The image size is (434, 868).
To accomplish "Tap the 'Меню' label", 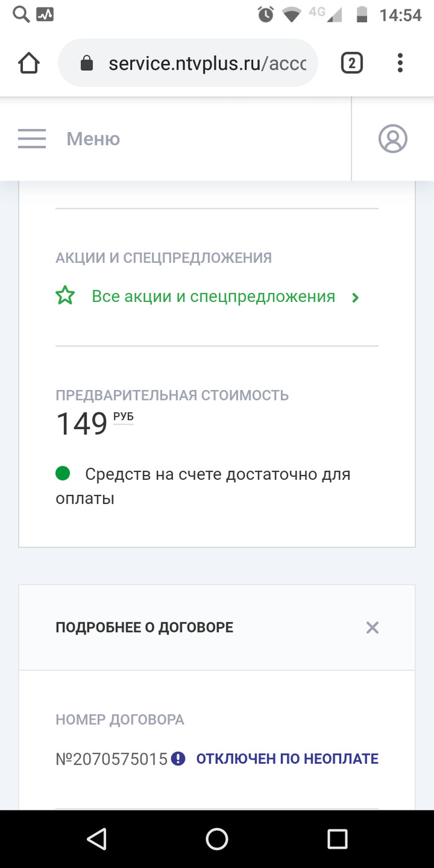I will pyautogui.click(x=93, y=139).
